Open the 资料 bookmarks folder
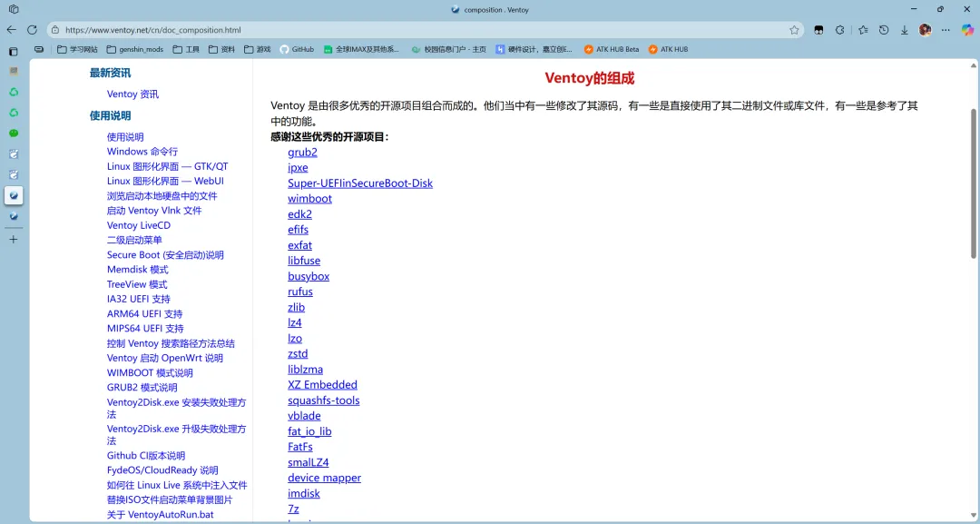The height and width of the screenshot is (524, 980). (222, 49)
